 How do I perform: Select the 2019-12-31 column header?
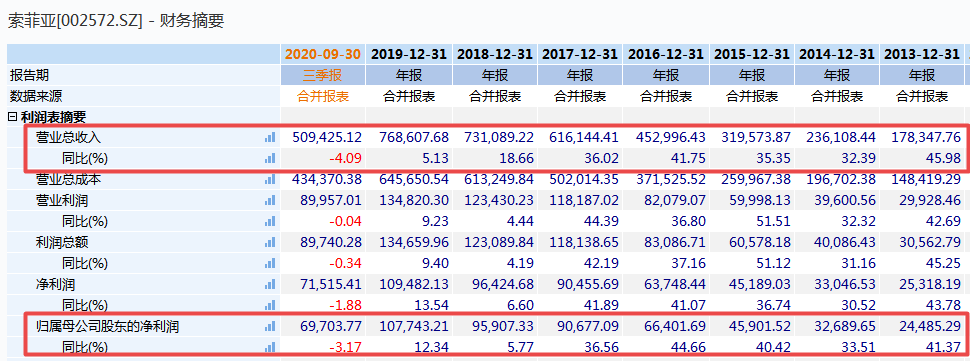[x=409, y=54]
